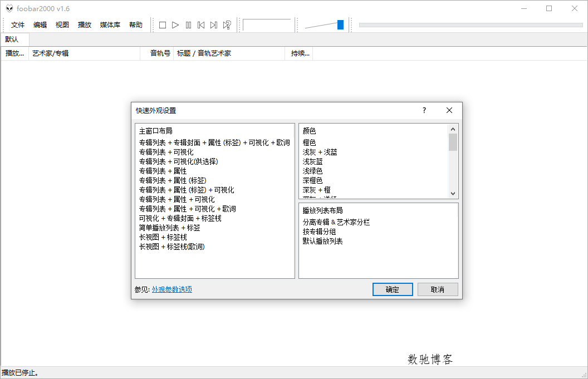Select layout 专辑列表 + 属性 (标签) + 可视化
This screenshot has height=379, width=588.
click(x=187, y=190)
